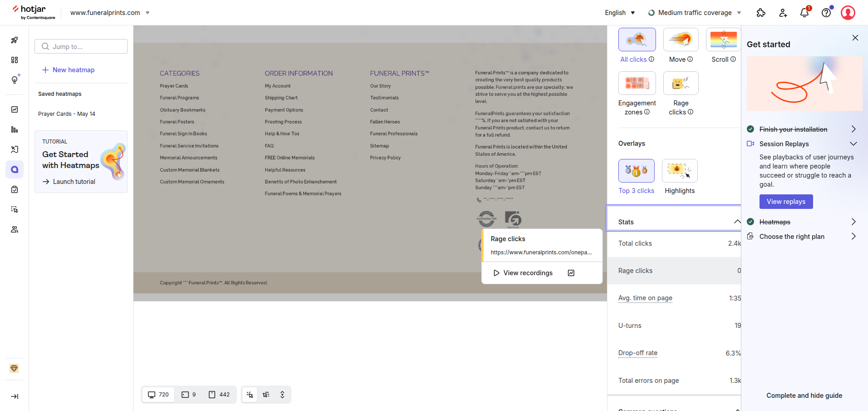Screen dimensions: 868x411
Task: Select the Scroll heatmap icon
Action: [723, 40]
